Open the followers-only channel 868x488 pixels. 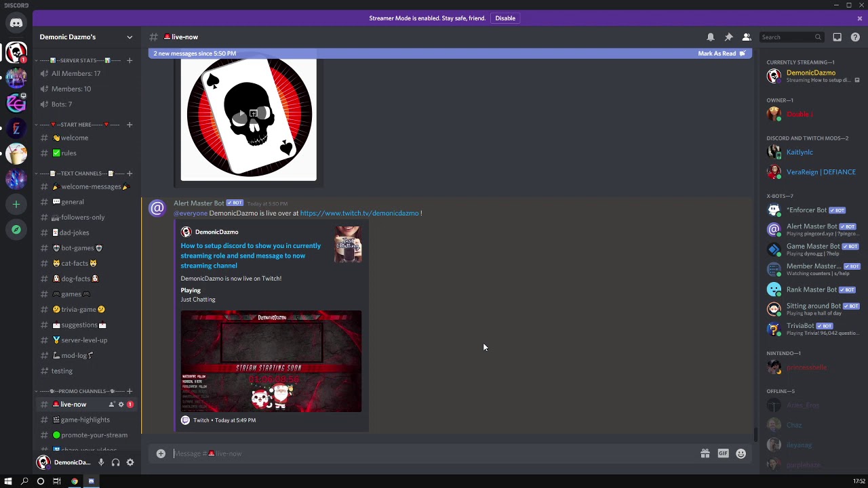(87, 218)
